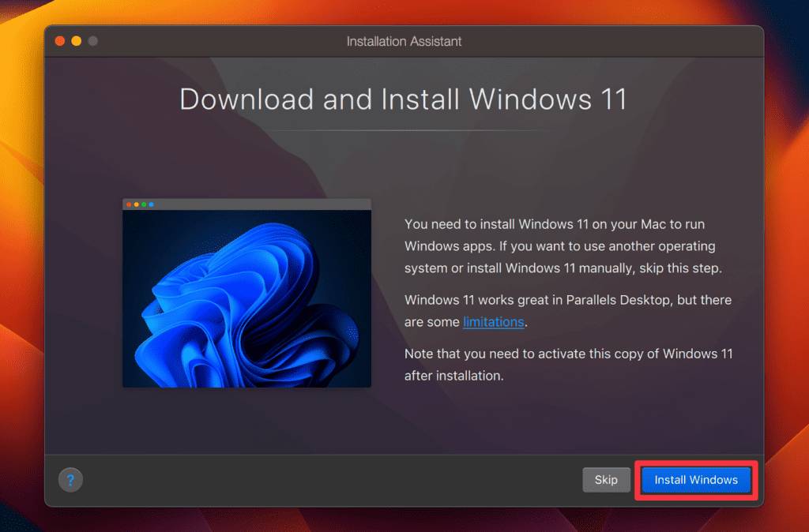Open help via the question mark icon
The image size is (809, 532).
70,480
